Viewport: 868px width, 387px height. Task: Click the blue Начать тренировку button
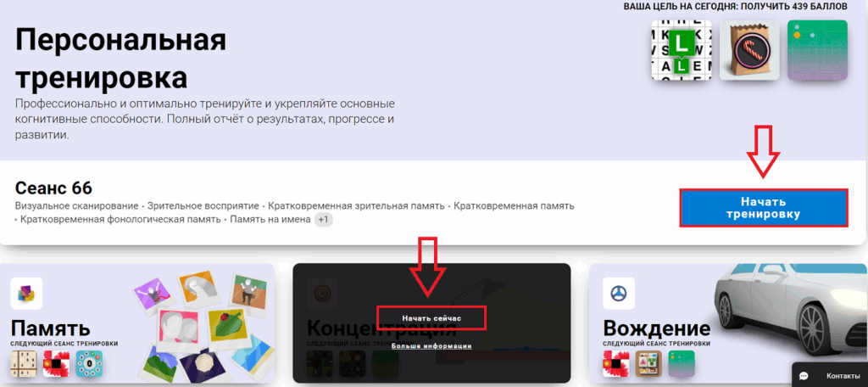(x=764, y=208)
